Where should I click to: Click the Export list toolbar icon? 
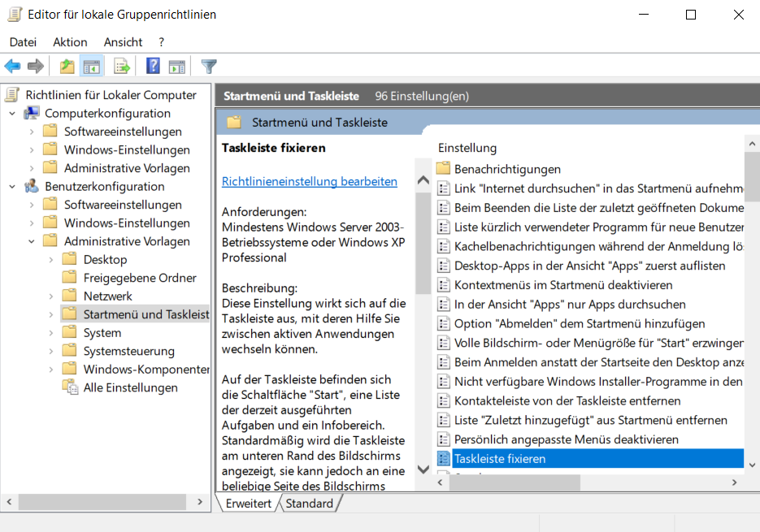tap(122, 67)
